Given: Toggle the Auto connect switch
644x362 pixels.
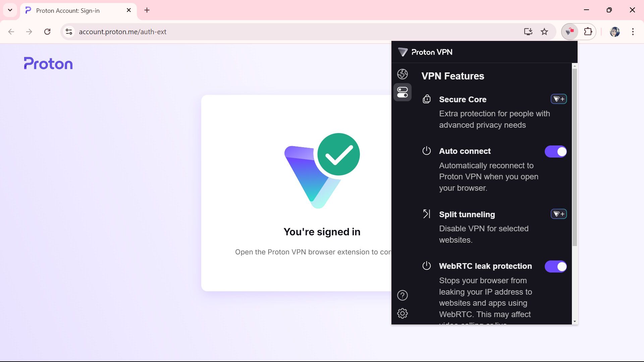Looking at the screenshot, I should 556,152.
